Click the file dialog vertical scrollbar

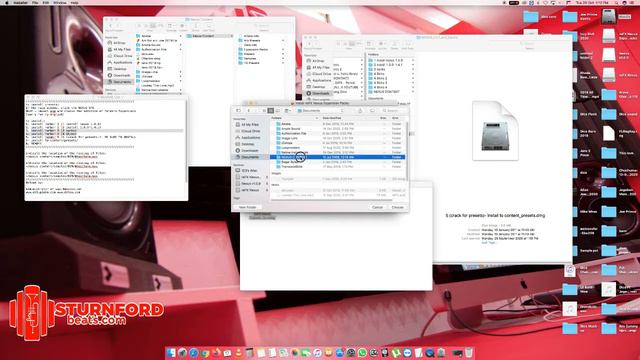[x=407, y=151]
